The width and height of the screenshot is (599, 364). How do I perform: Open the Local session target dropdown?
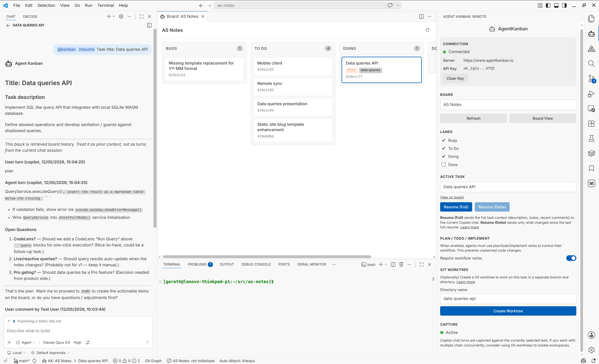coord(17,353)
